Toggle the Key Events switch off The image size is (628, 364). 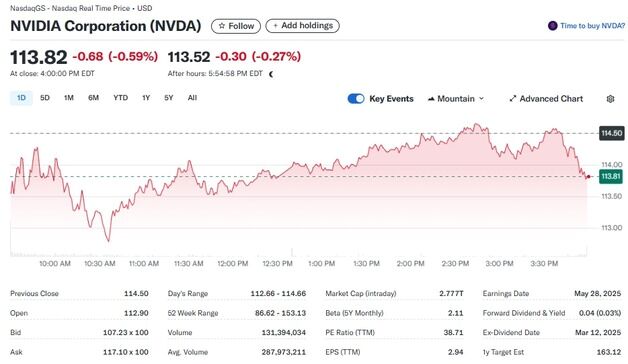(356, 99)
